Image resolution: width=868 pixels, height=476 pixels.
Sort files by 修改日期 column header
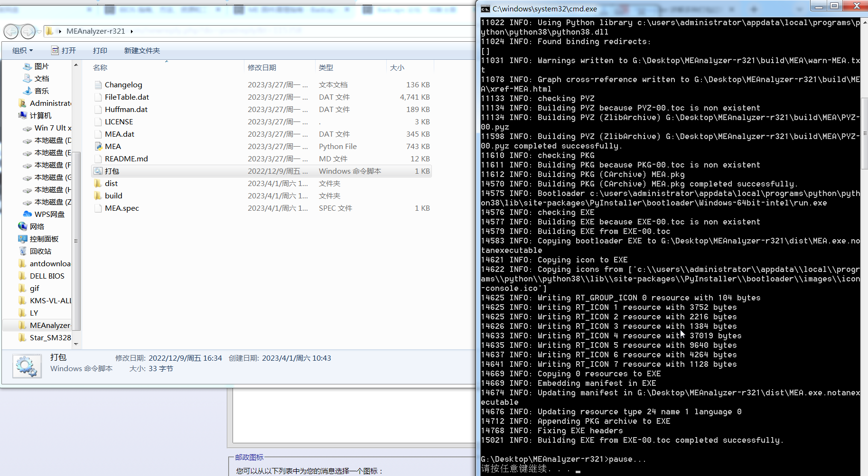coord(262,67)
